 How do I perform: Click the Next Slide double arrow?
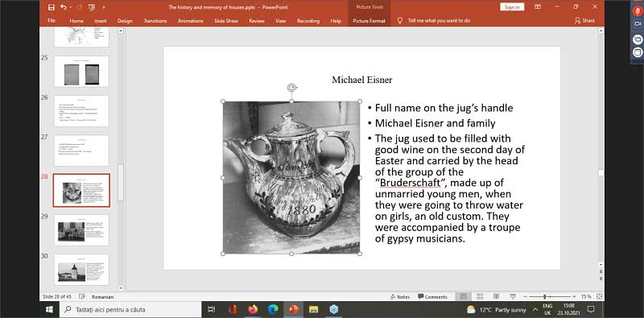pos(601,279)
